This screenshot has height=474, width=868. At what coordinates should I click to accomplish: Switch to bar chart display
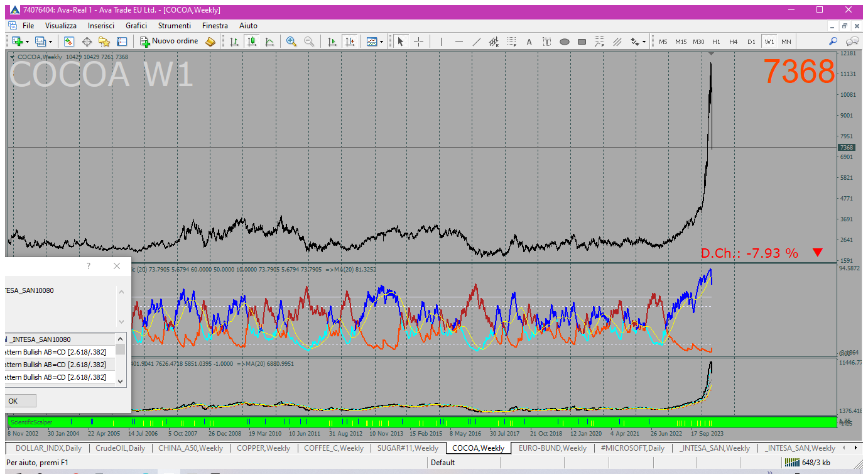tap(234, 41)
